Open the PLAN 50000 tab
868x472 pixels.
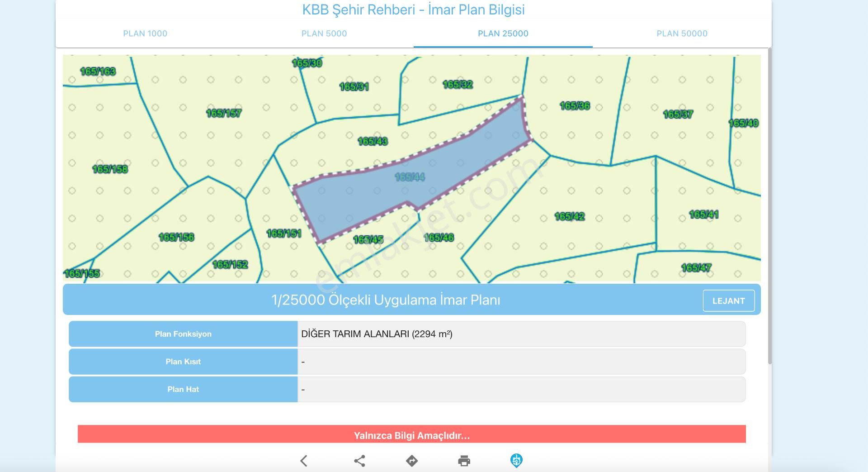point(682,33)
